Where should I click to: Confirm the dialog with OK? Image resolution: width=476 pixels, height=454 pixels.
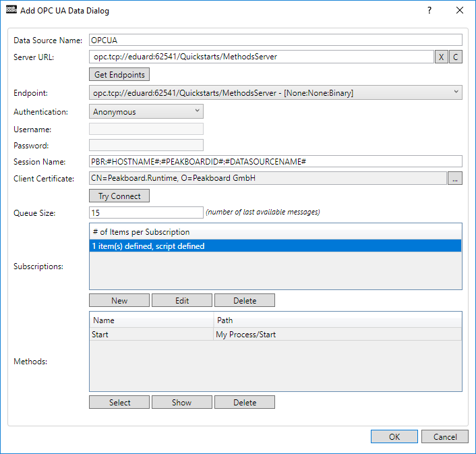tap(394, 436)
